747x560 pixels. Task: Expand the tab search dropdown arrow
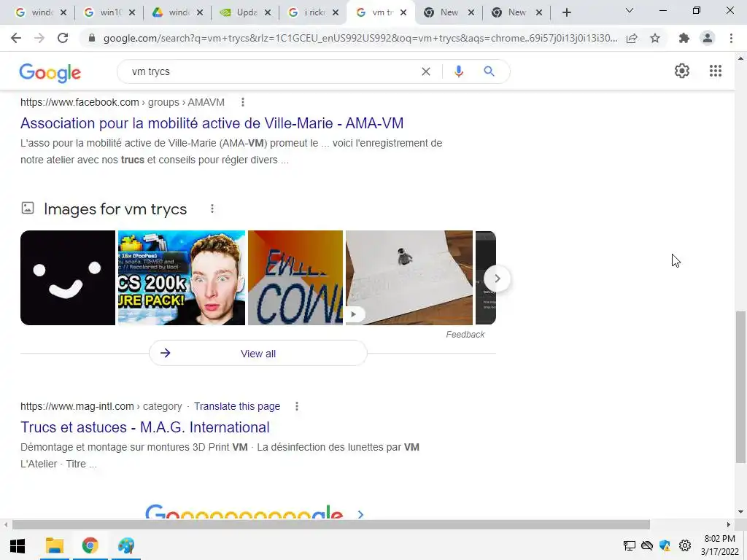[x=630, y=10]
